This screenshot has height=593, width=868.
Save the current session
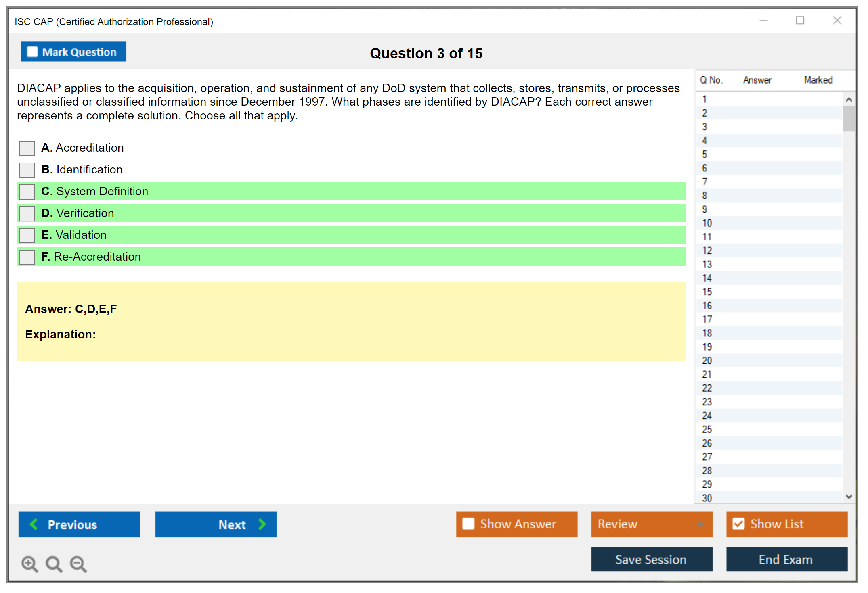(x=651, y=559)
